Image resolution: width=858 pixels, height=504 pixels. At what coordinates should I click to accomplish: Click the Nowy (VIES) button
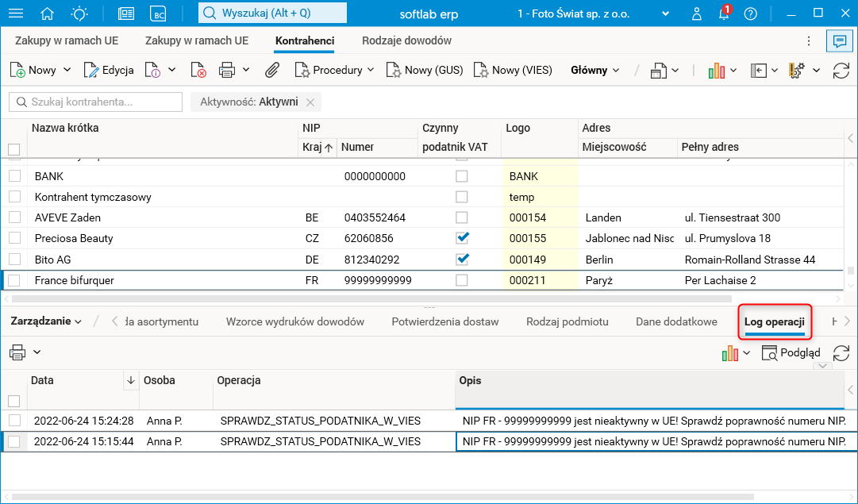512,70
